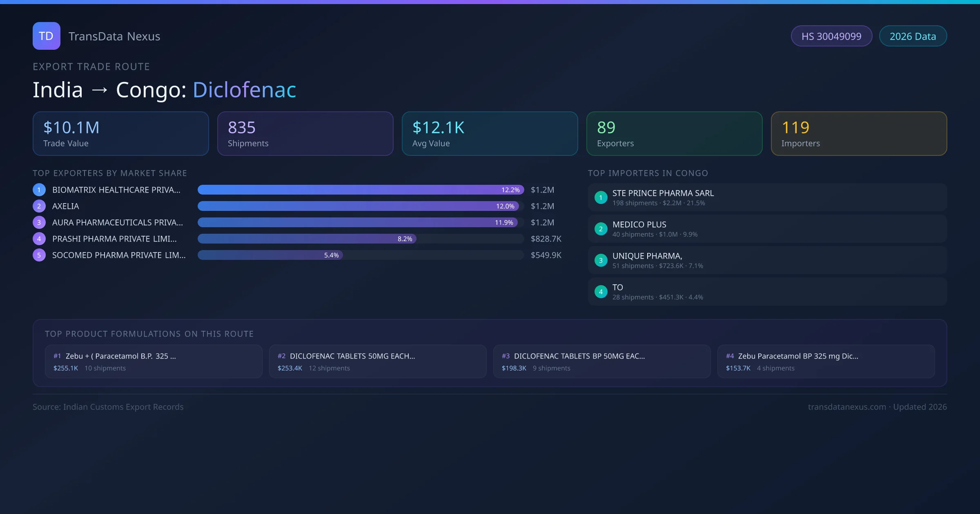Image resolution: width=980 pixels, height=514 pixels.
Task: Open #1 Zebu Paracetamol formulation card
Action: pos(154,361)
